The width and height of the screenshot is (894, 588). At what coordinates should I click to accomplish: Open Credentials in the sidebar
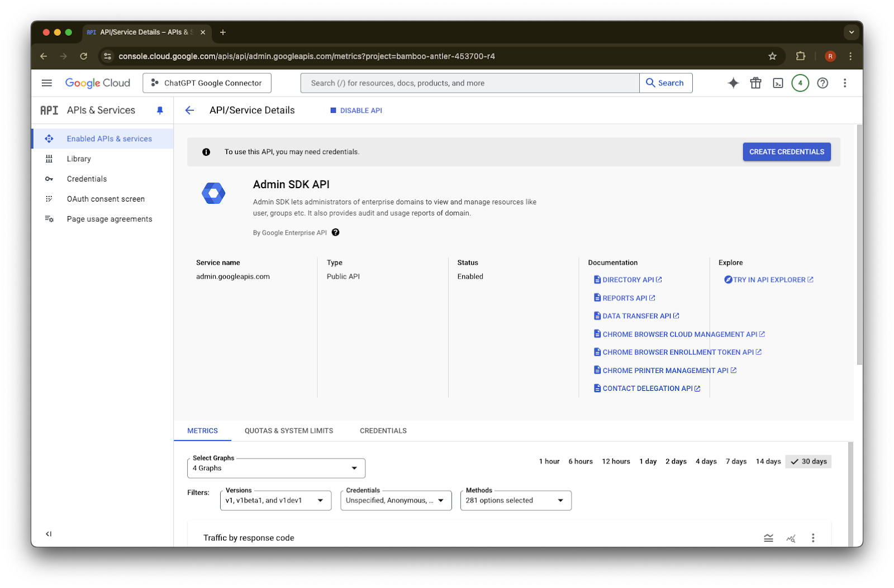(x=103, y=179)
